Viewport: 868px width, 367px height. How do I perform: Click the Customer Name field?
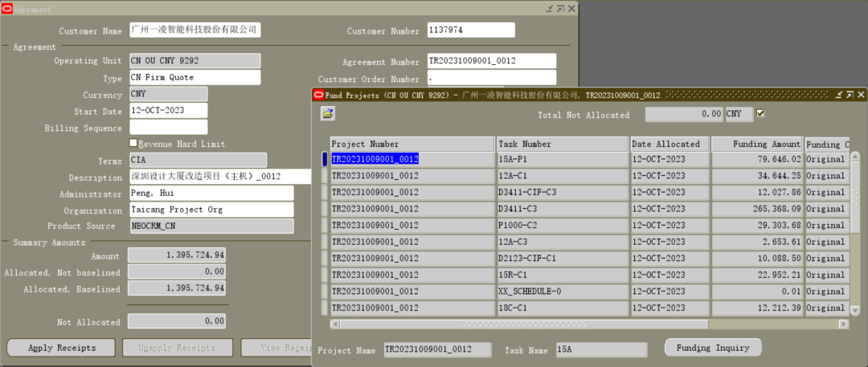tap(194, 30)
